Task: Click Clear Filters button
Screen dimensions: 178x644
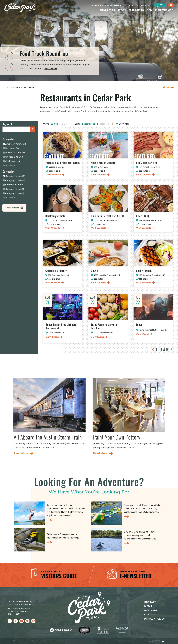Action: 14,208
